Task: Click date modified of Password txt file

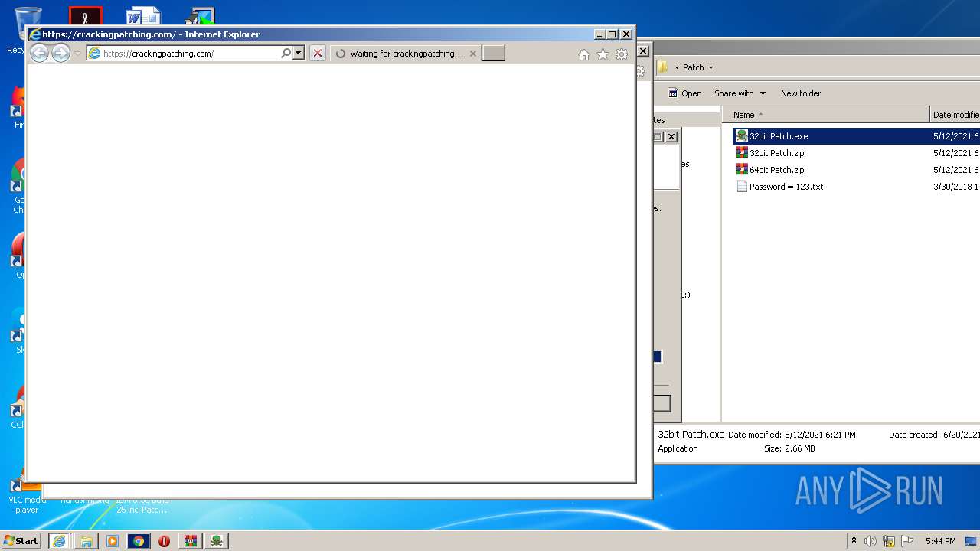Action: 955,187
